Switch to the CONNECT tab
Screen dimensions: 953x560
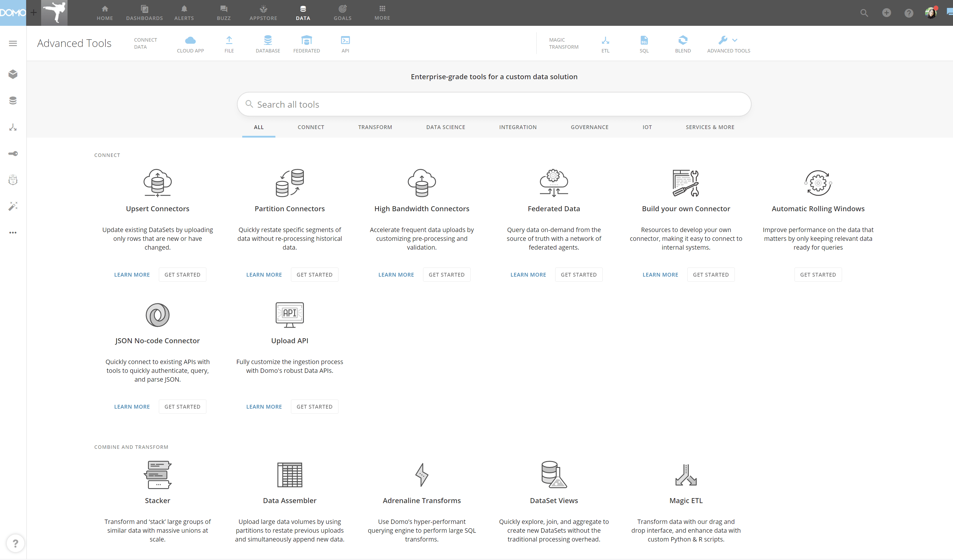click(311, 127)
